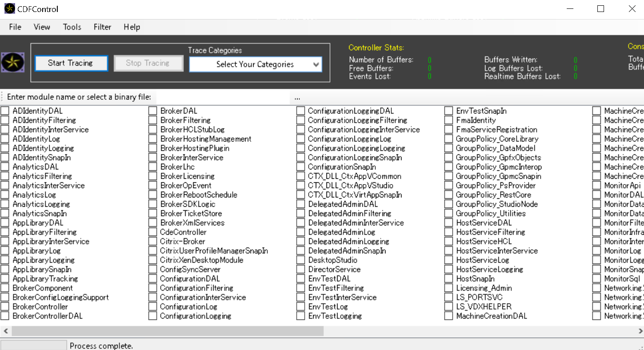Toggle CTX_DLL_CtxAppVStudio checkbox
Image resolution: width=644 pixels, height=350 pixels.
(x=301, y=185)
